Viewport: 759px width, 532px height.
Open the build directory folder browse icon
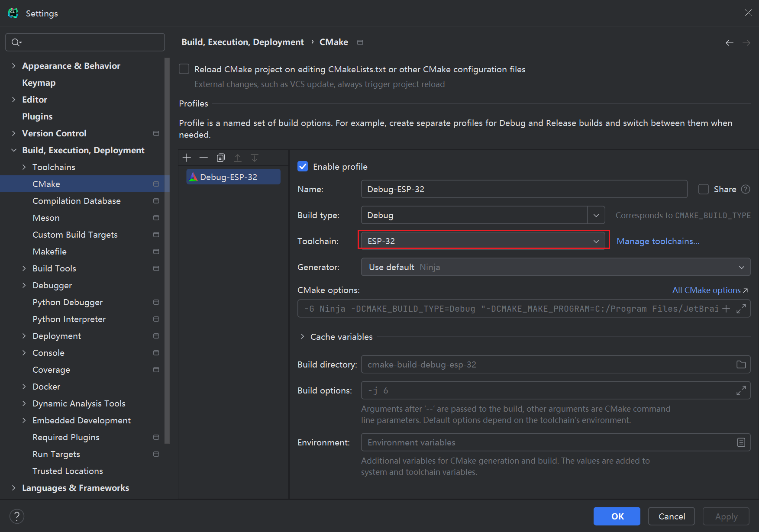tap(741, 364)
